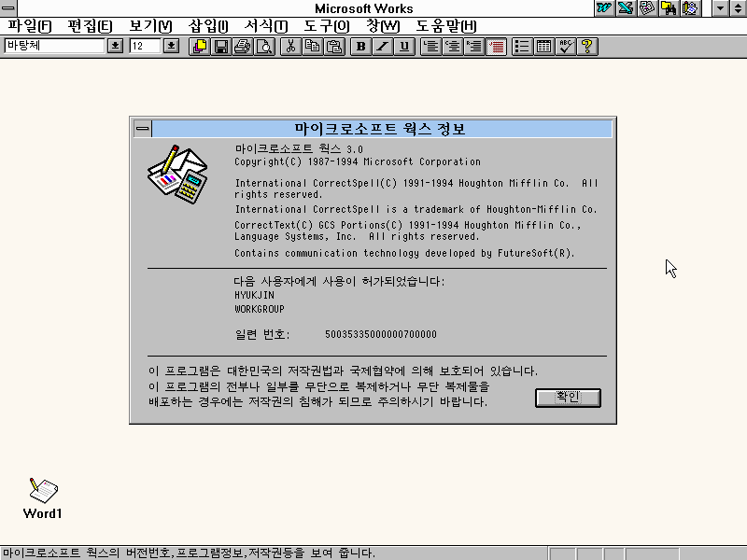Screen dimensions: 747x560
Task: Click the Save floppy disk icon
Action: 220,46
